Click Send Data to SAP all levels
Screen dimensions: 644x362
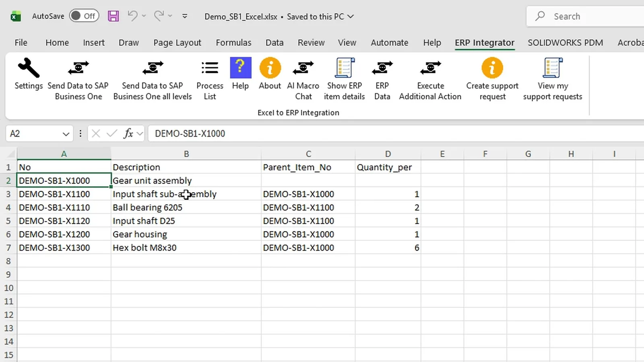153,79
